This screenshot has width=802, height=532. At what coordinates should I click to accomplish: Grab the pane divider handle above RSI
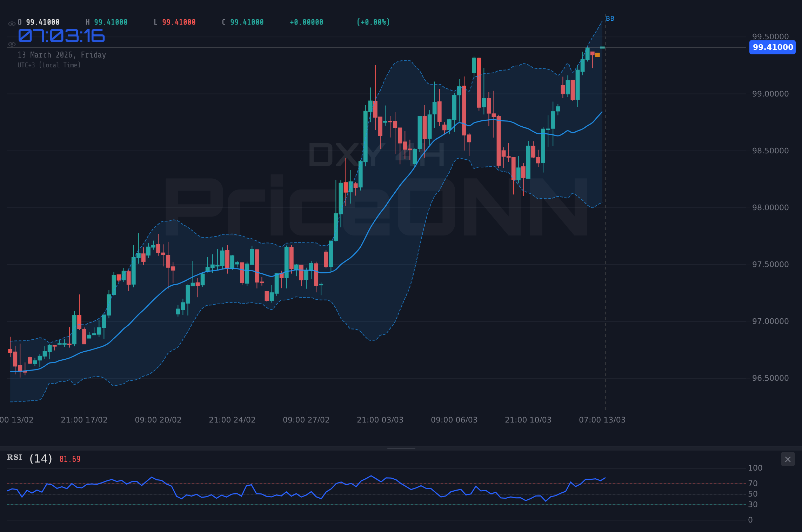coord(401,448)
